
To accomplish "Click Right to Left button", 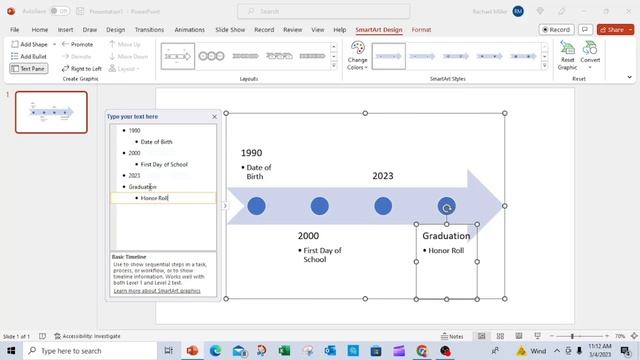I will coord(82,69).
